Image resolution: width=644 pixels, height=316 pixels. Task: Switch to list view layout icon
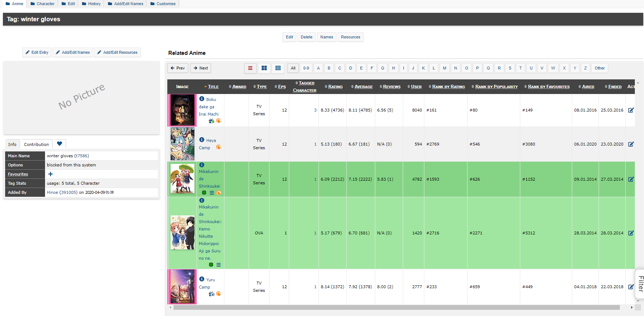pos(250,68)
